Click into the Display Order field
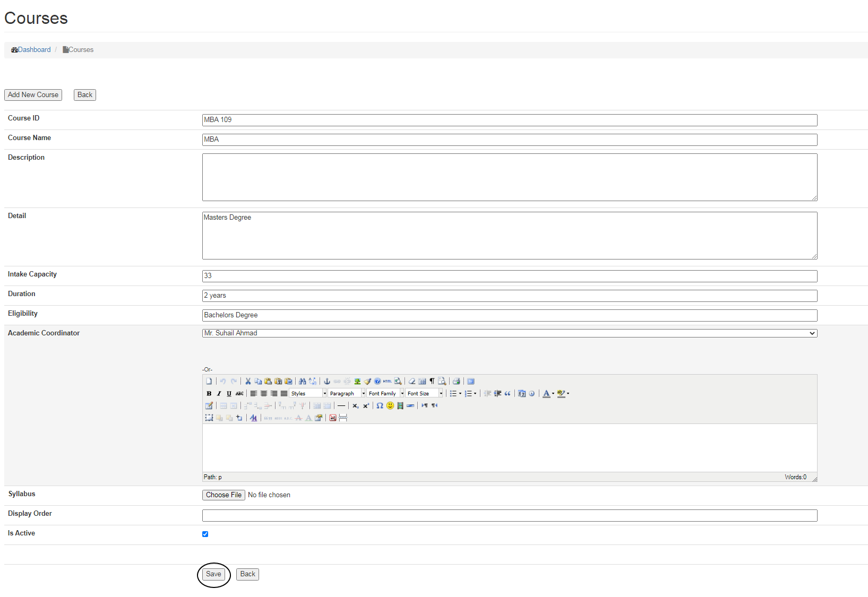868x597 pixels. (509, 516)
